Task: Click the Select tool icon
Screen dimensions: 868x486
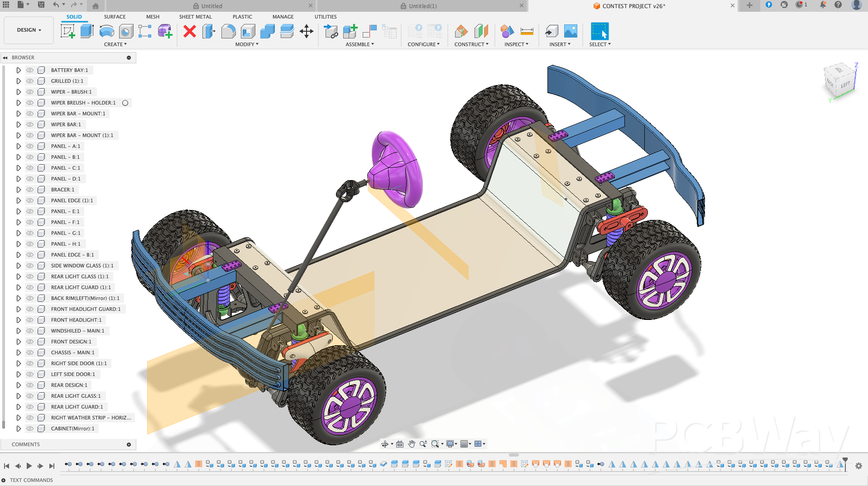Action: point(599,31)
